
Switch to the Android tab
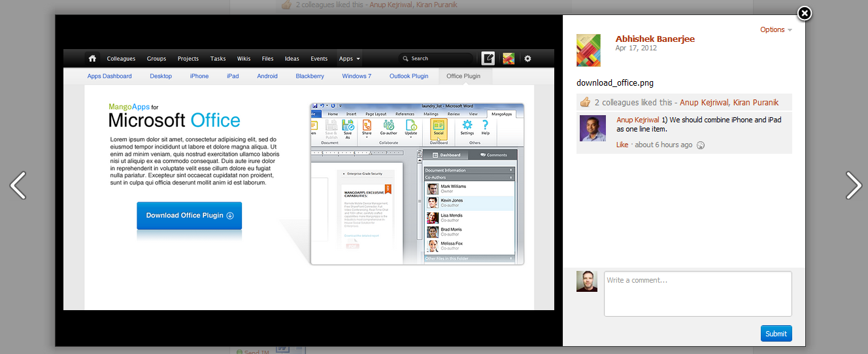tap(267, 76)
